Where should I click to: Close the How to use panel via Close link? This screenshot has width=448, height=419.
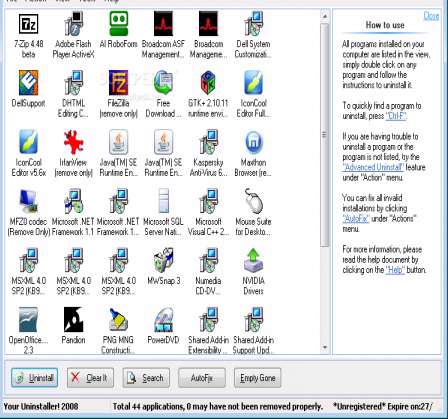431,16
